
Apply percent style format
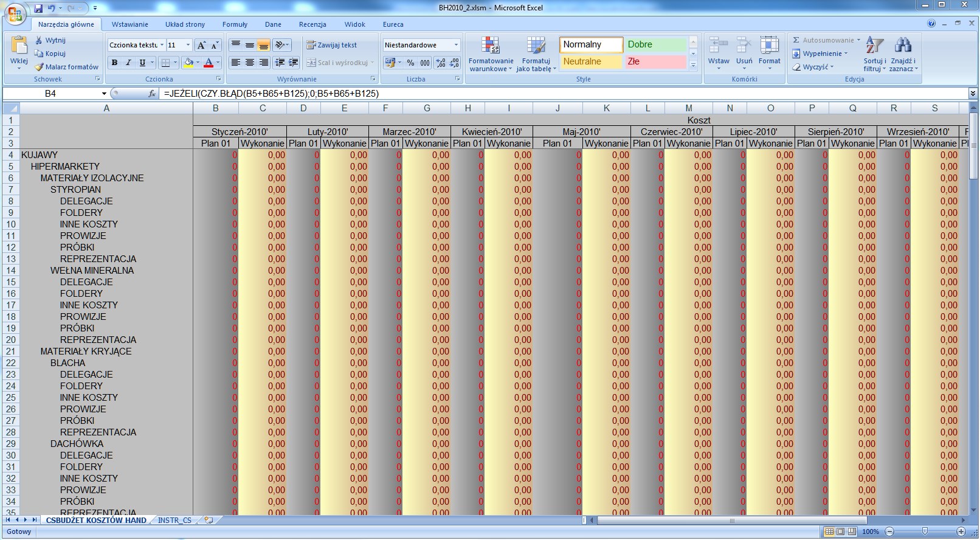(x=411, y=62)
